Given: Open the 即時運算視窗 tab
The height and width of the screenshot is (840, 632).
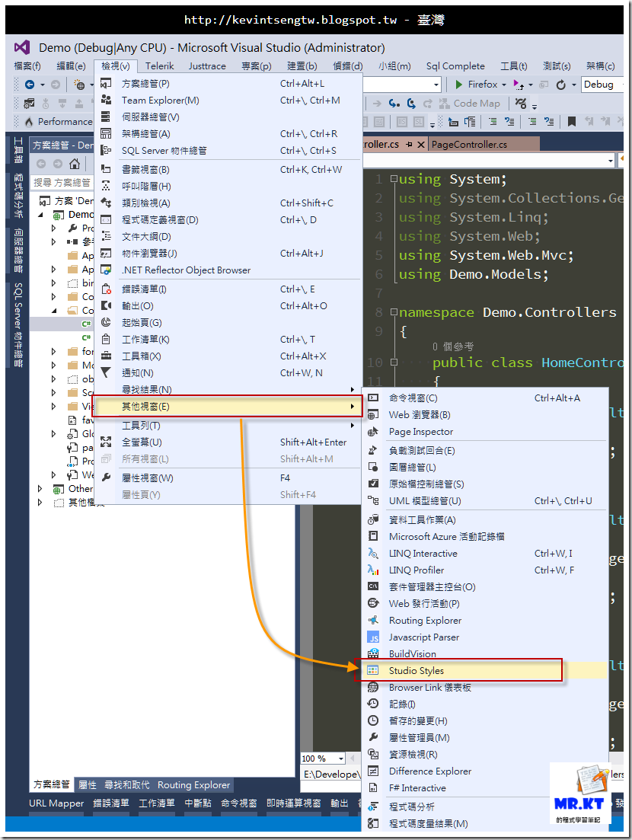Looking at the screenshot, I should 293,803.
